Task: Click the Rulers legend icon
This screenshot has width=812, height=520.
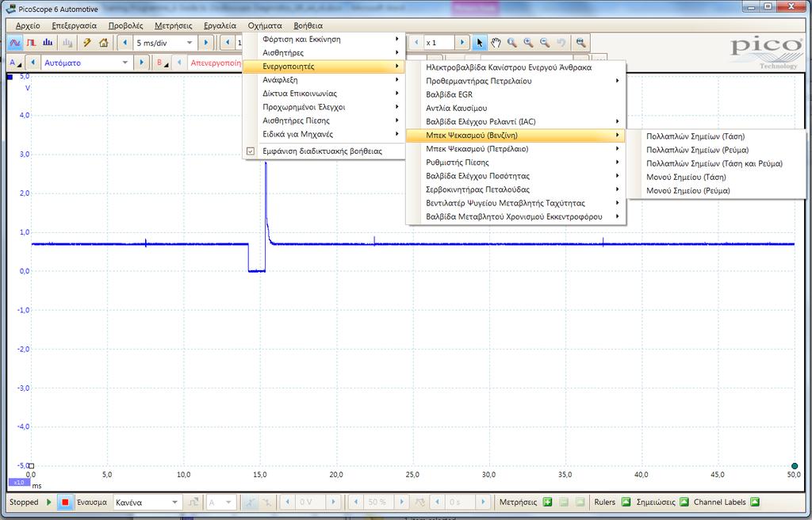Action: click(x=626, y=502)
